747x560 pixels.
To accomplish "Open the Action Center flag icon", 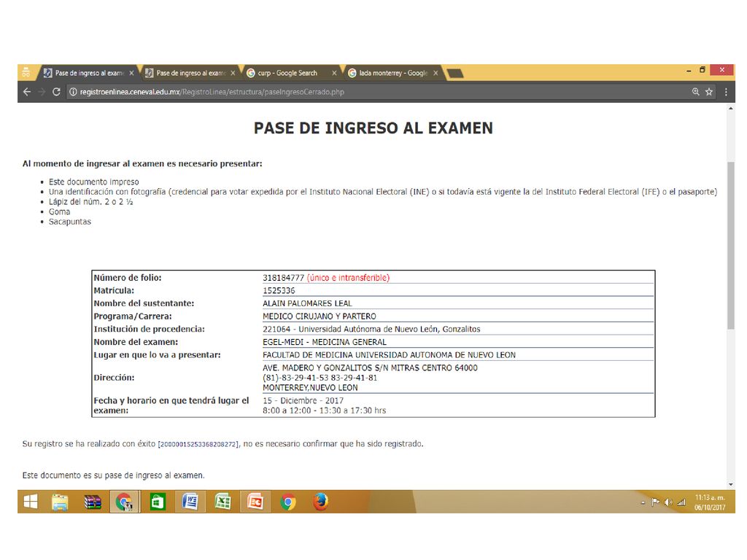I will [x=656, y=502].
